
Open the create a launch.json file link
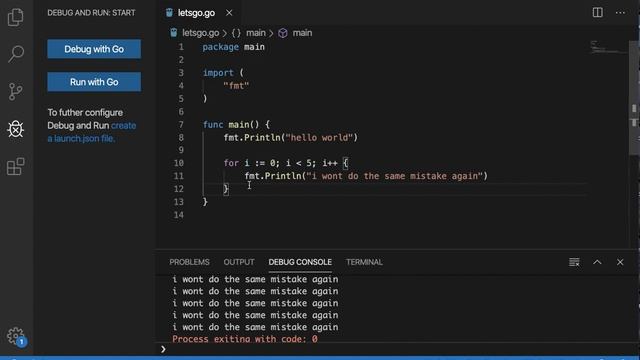tap(91, 132)
